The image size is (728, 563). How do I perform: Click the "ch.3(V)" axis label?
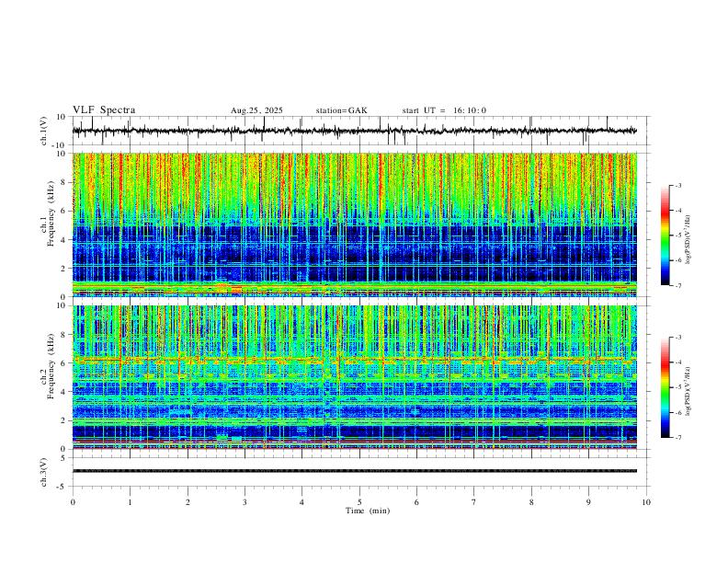[45, 472]
